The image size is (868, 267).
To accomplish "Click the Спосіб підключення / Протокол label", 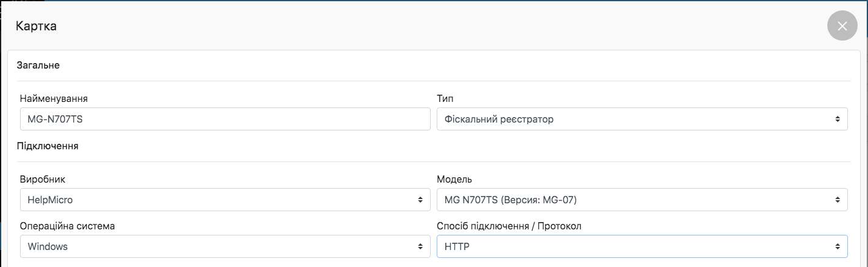I will pos(509,226).
